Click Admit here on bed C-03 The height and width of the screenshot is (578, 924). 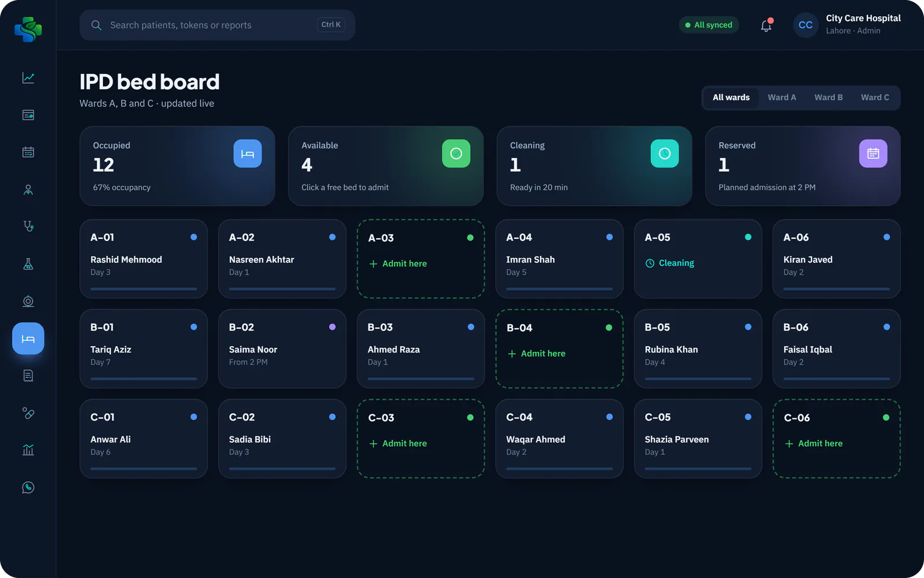pyautogui.click(x=398, y=443)
